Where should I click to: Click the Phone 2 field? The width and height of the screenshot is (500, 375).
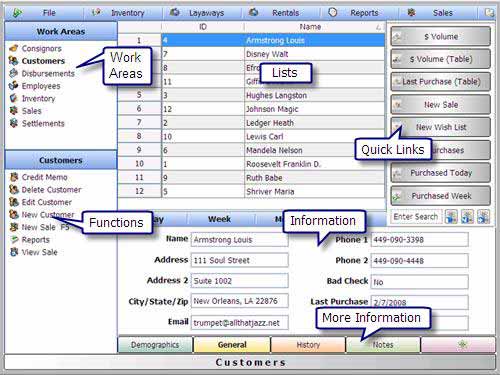tap(419, 261)
